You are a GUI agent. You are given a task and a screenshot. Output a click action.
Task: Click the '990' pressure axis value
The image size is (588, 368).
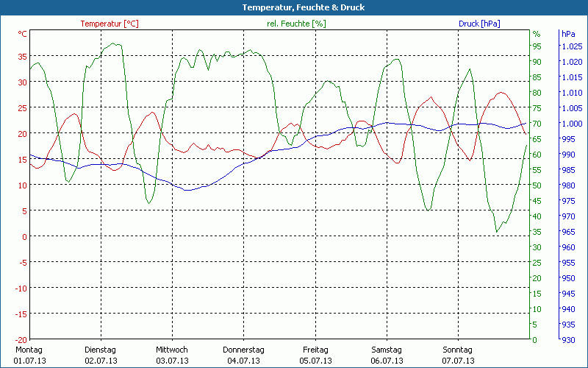(x=568, y=155)
